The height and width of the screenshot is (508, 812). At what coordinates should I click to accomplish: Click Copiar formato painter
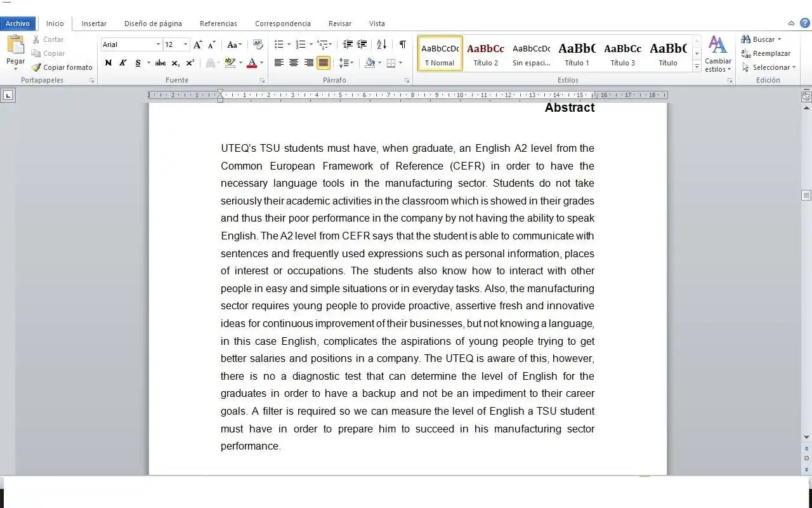pos(62,67)
